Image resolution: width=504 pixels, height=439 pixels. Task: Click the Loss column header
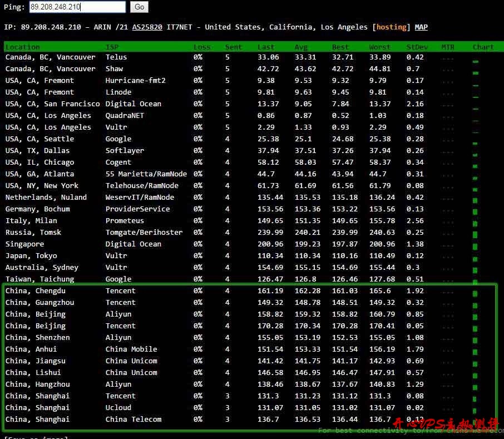(x=201, y=47)
